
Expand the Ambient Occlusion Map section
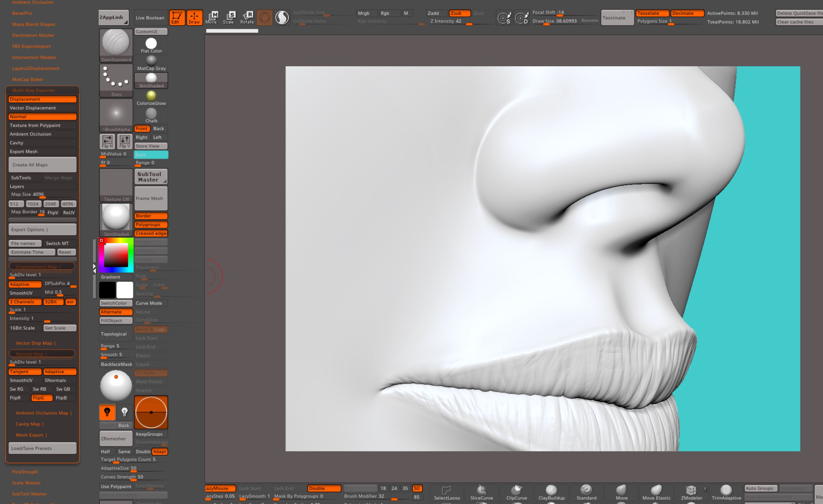pos(42,413)
